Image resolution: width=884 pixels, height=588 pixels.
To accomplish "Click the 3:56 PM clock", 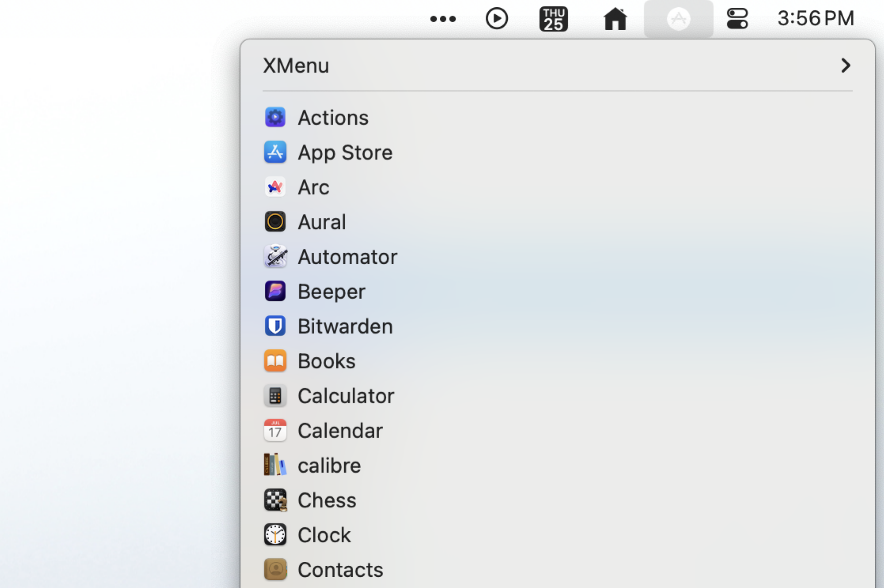I will [816, 19].
